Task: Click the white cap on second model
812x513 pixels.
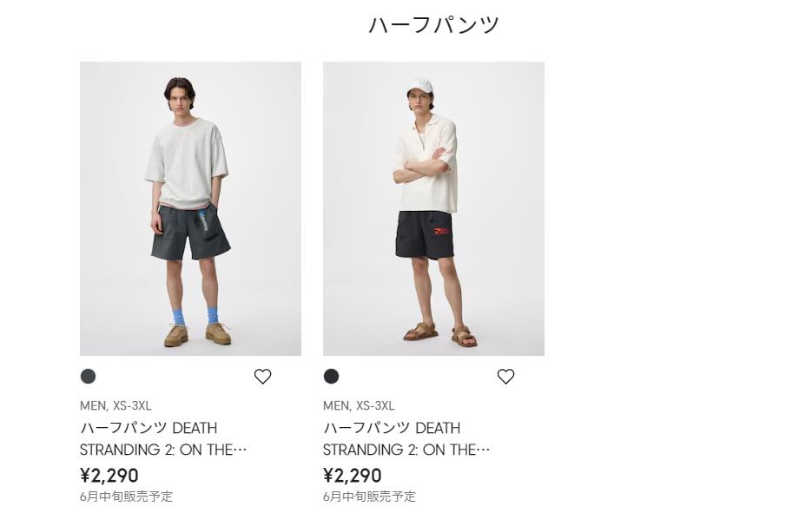Action: click(x=420, y=86)
